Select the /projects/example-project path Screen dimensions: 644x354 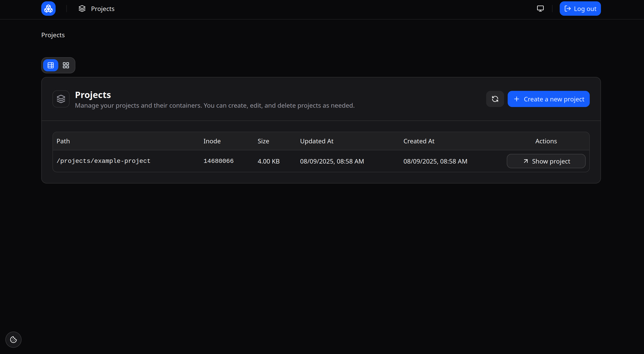click(103, 161)
